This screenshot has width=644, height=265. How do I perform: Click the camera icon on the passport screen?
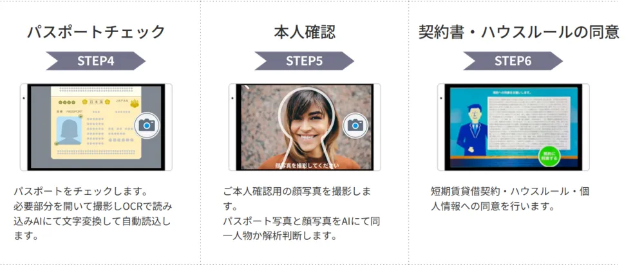click(147, 125)
